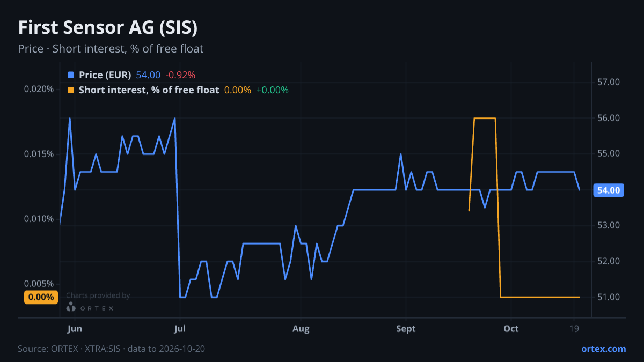The height and width of the screenshot is (362, 644).
Task: Click the ORTEX logo icon
Action: (71, 307)
